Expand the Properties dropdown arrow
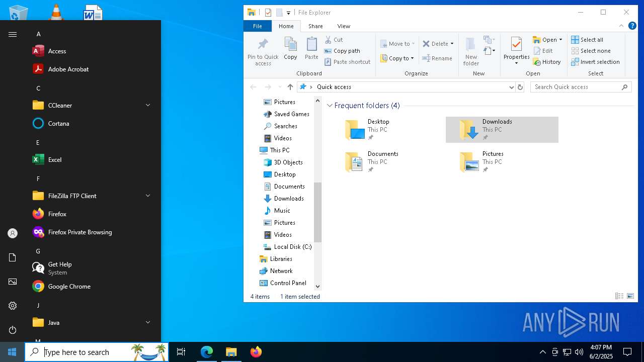Image resolution: width=644 pixels, height=362 pixels. [516, 63]
